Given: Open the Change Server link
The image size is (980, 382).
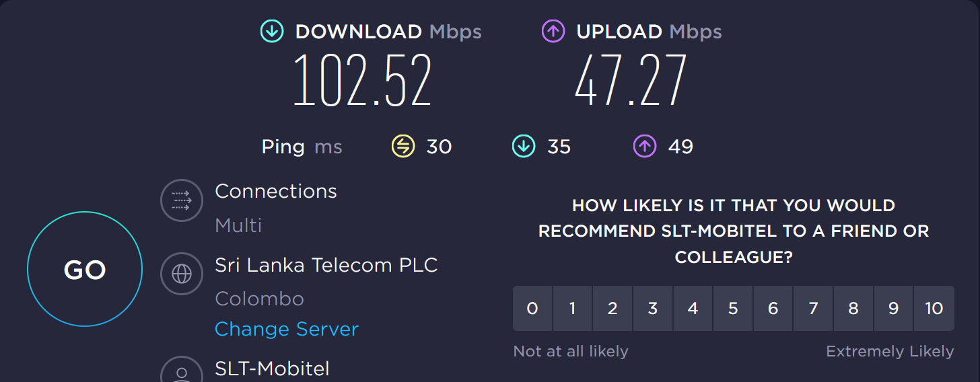Looking at the screenshot, I should (287, 329).
